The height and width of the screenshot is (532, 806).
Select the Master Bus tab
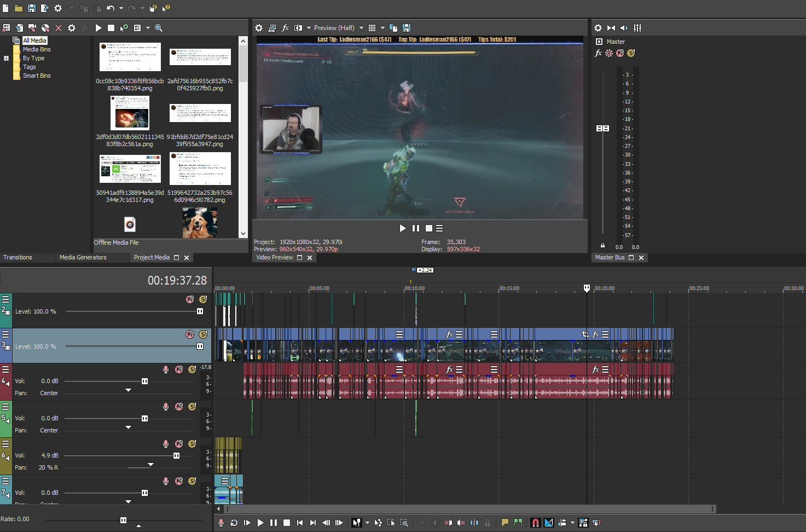(610, 257)
